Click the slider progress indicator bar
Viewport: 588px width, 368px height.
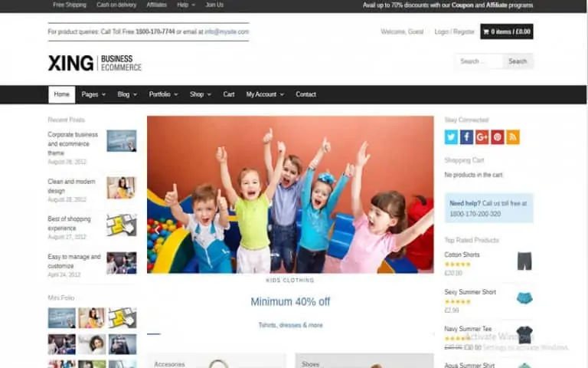pos(154,333)
